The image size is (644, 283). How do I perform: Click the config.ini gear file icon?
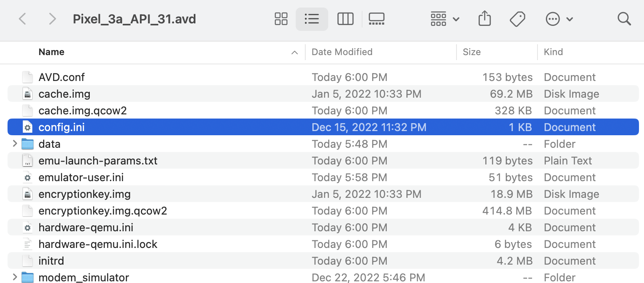[x=28, y=127]
